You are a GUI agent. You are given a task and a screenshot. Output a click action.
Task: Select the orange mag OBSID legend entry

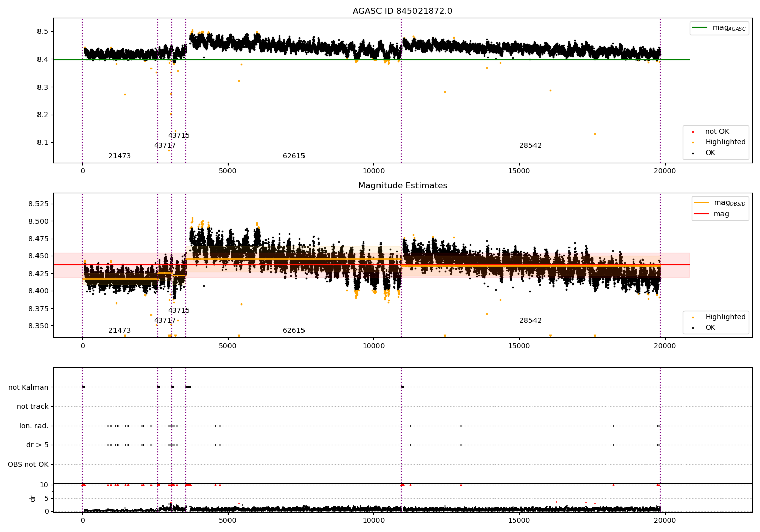(719, 203)
